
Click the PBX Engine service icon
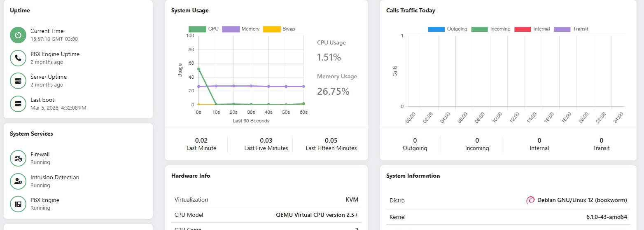tap(18, 204)
